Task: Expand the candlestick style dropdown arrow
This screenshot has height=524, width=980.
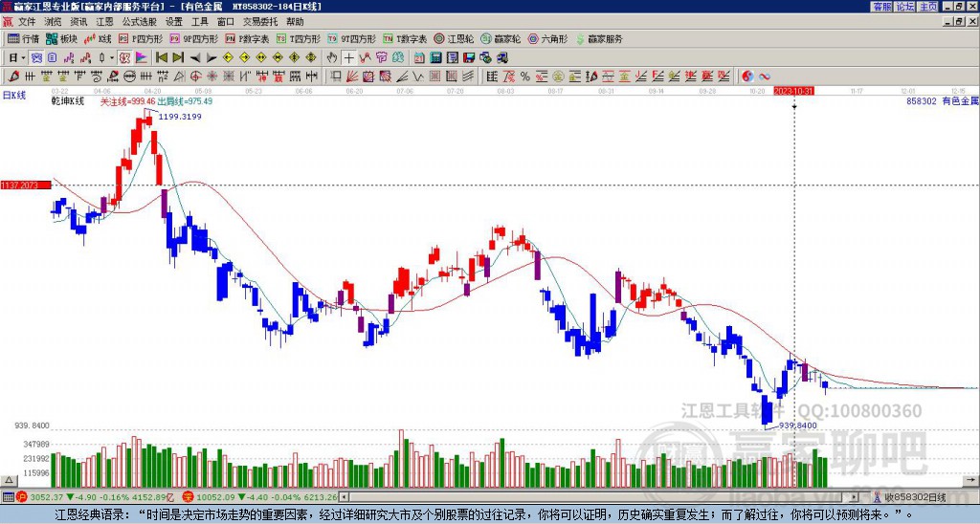Action: (112, 58)
